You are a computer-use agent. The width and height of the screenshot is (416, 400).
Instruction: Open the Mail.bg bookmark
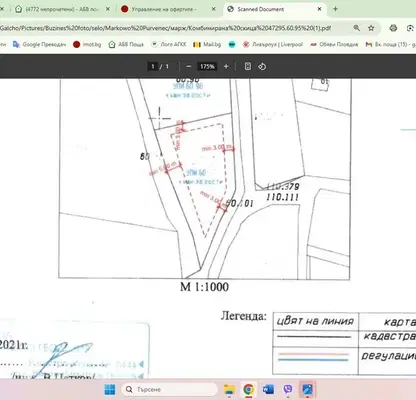click(207, 44)
